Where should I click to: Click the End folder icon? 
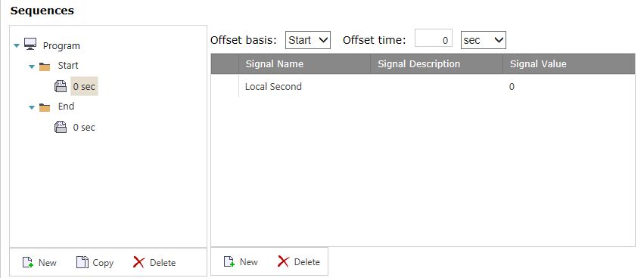[x=45, y=107]
